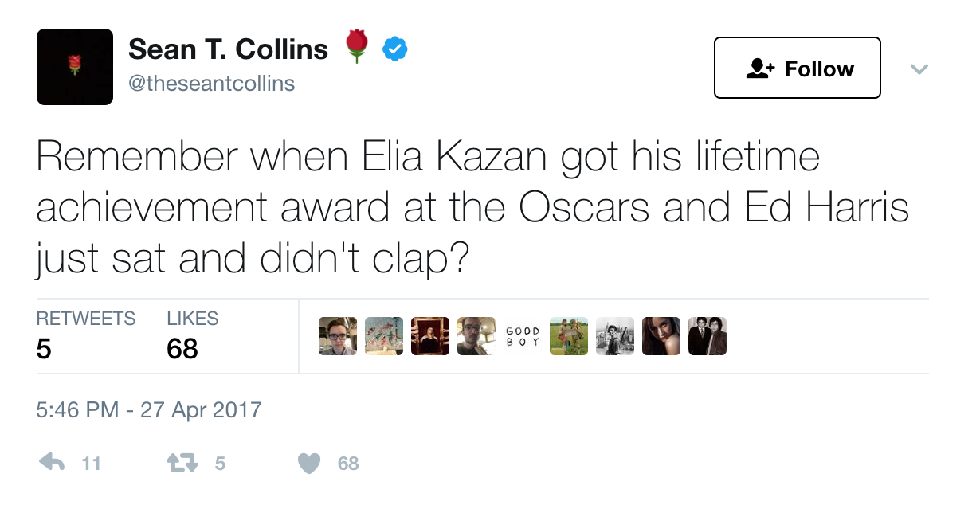Click the blue verified badge
Viewport: 980px width, 513px height.
(394, 49)
